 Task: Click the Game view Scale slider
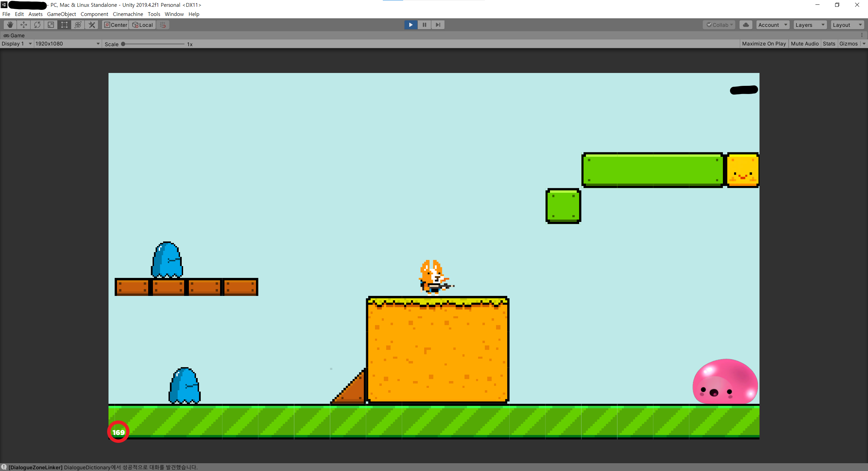pyautogui.click(x=153, y=44)
